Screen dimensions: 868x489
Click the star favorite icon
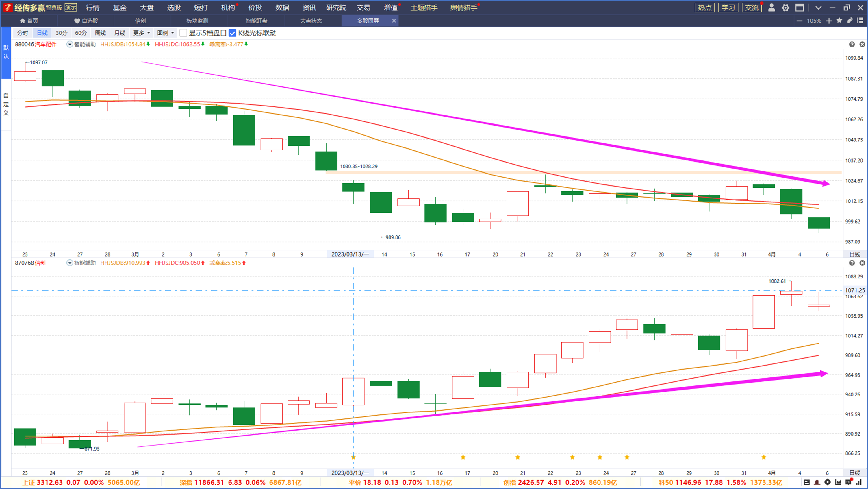[839, 21]
